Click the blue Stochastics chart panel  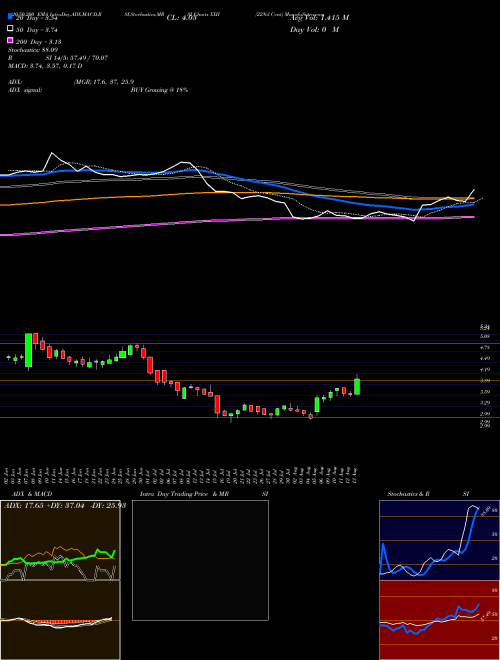pos(439,540)
